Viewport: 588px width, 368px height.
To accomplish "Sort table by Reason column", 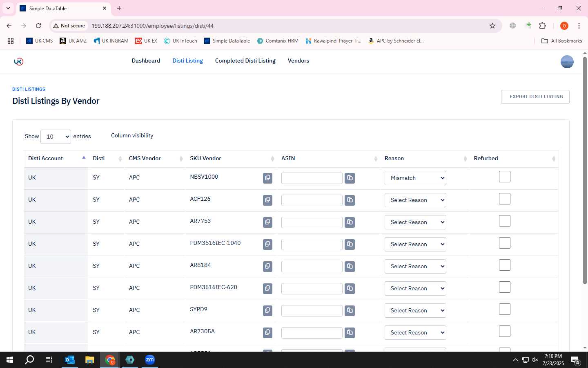I will [425, 159].
